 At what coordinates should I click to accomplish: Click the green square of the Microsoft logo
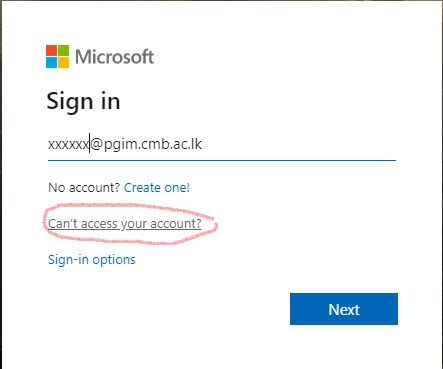tap(64, 50)
